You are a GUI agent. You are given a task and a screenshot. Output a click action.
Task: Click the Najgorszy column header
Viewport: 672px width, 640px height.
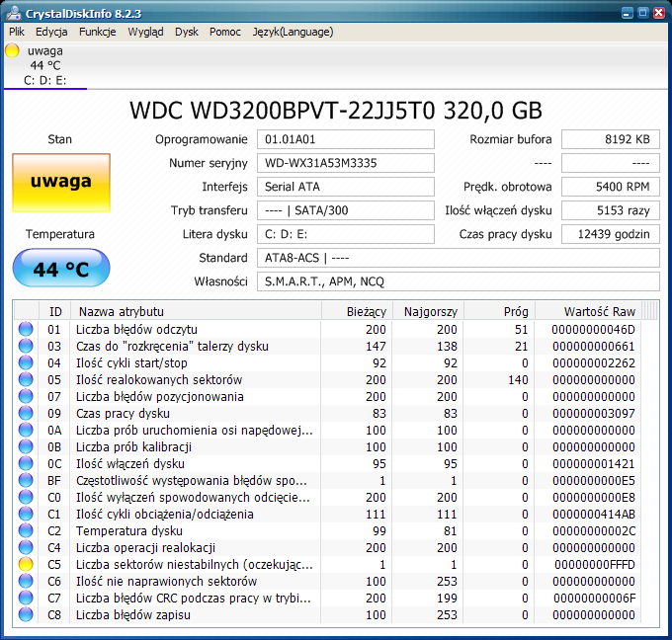click(428, 311)
